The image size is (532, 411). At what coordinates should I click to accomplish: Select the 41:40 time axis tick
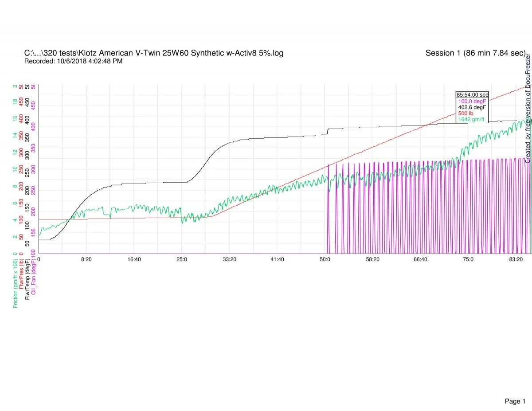[x=277, y=259]
